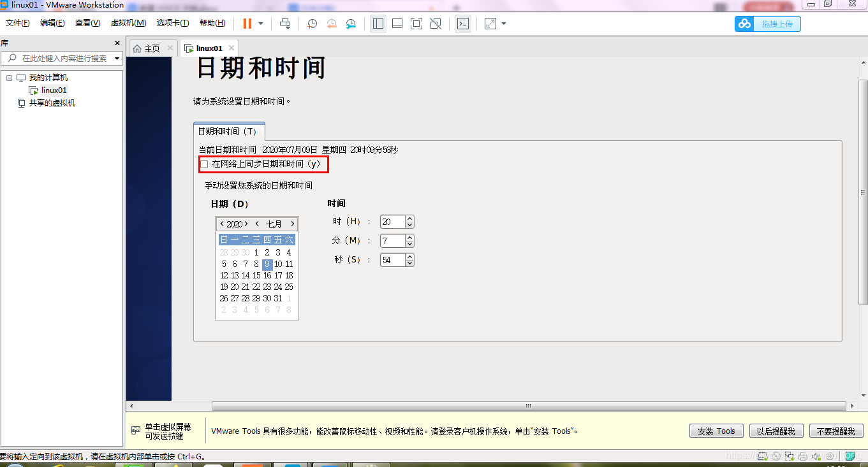
Task: Increase hours using the 时 stepper arrow
Action: pyautogui.click(x=408, y=219)
